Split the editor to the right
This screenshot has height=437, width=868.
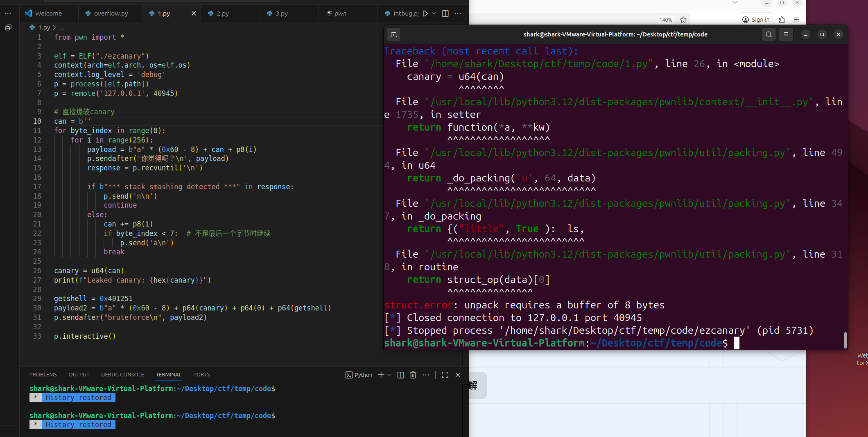(445, 13)
